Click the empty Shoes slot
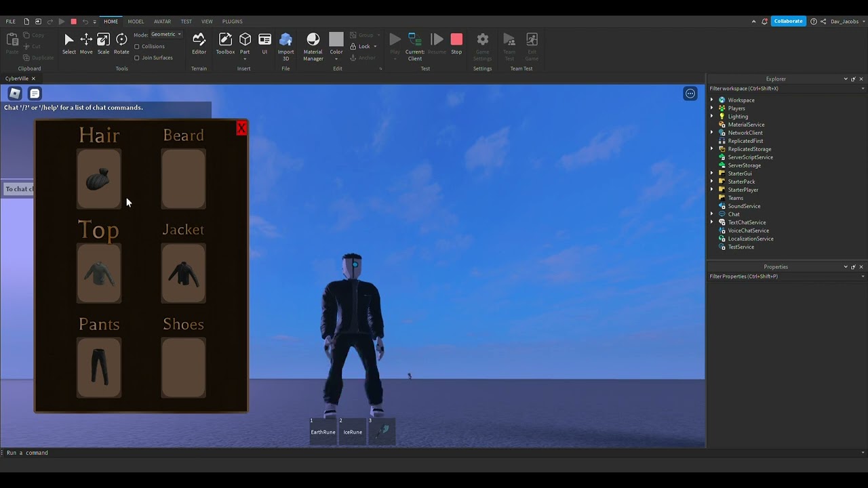The width and height of the screenshot is (868, 488). click(x=183, y=367)
